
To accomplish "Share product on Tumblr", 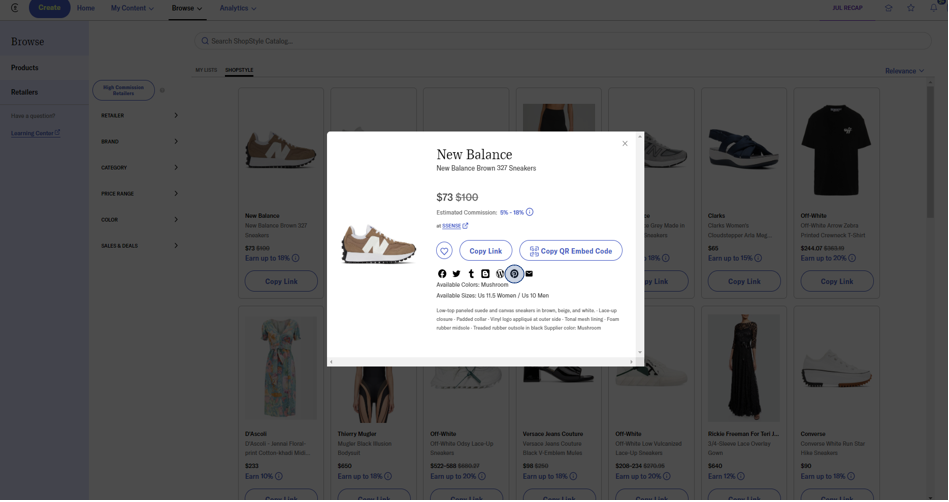I will [x=471, y=274].
